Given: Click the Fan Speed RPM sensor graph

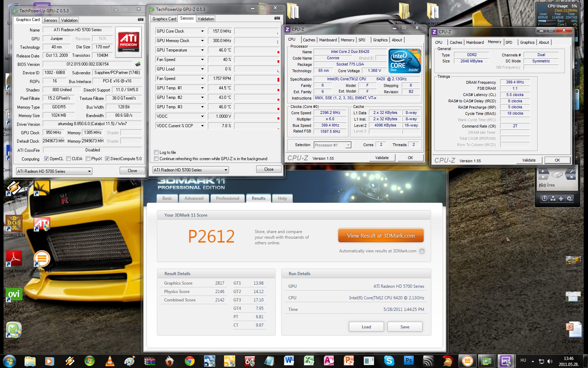Looking at the screenshot, I should coord(257,79).
